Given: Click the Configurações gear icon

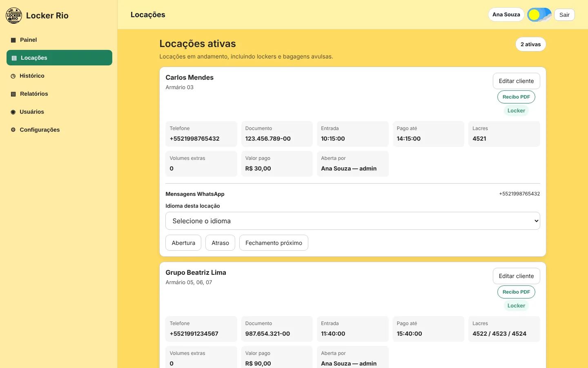Looking at the screenshot, I should pos(13,130).
